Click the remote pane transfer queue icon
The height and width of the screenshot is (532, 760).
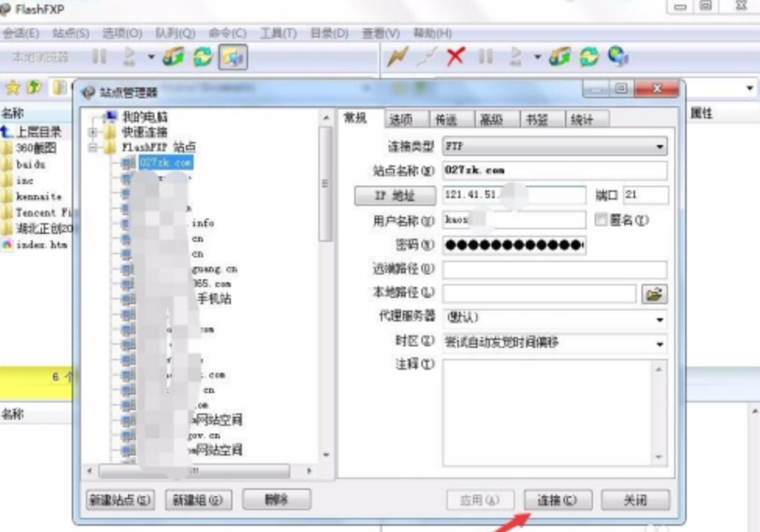pos(516,57)
